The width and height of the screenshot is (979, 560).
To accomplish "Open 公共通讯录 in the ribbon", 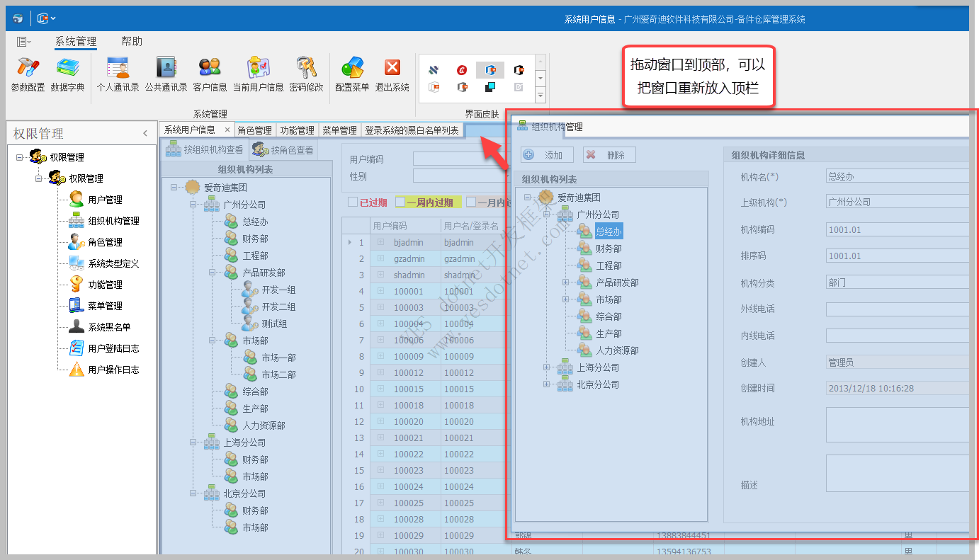I will point(166,74).
